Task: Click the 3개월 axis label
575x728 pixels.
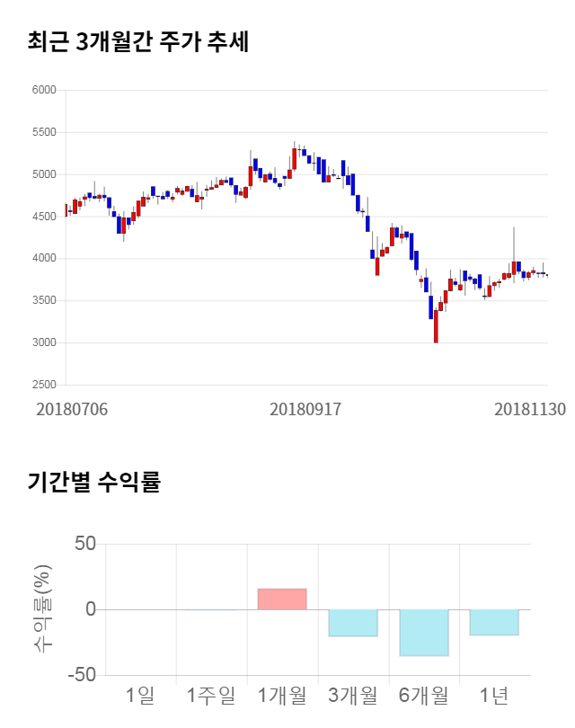Action: [x=353, y=694]
